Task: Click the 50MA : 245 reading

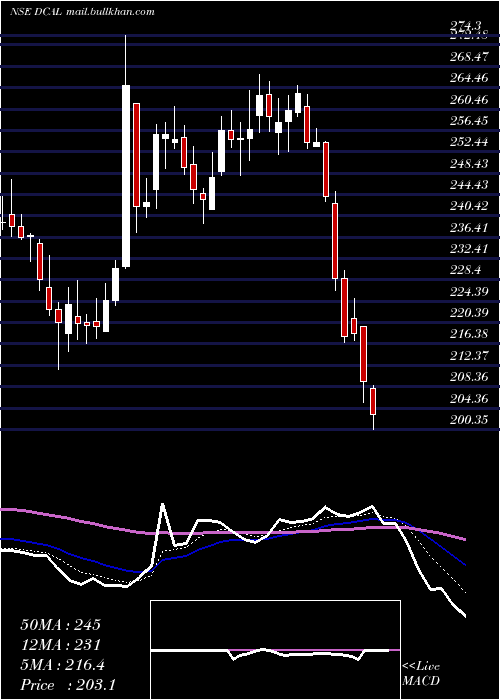Action: tap(60, 625)
